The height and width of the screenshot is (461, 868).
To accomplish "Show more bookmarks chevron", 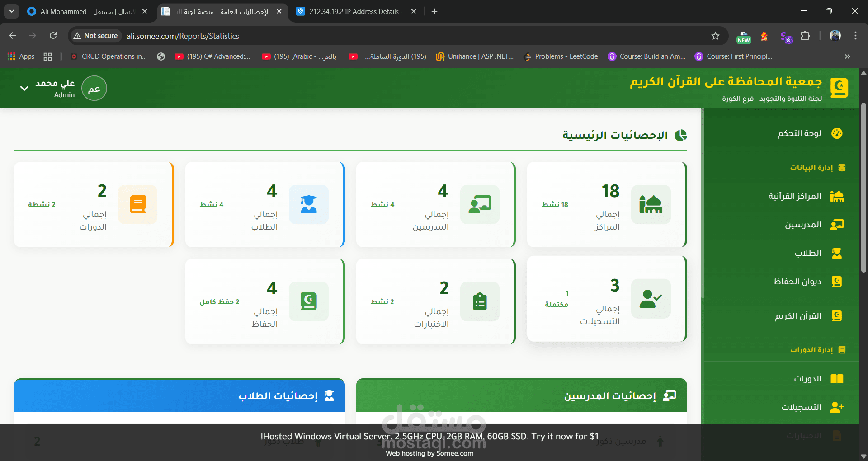I will pos(848,56).
